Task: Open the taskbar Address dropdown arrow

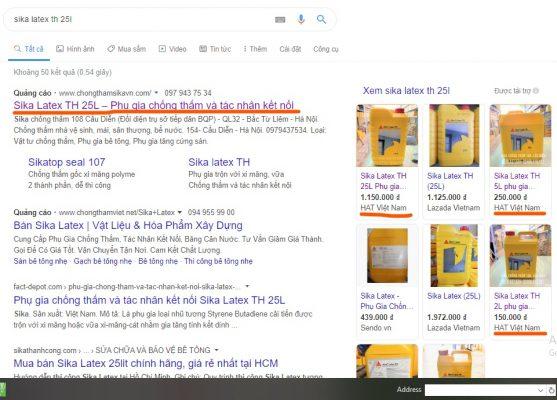Action: tap(541, 390)
